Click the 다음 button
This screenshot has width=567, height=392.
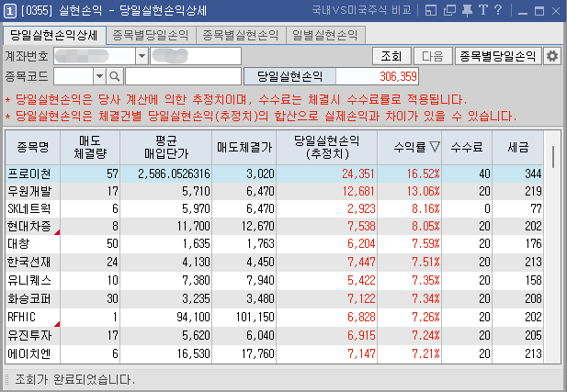(433, 56)
